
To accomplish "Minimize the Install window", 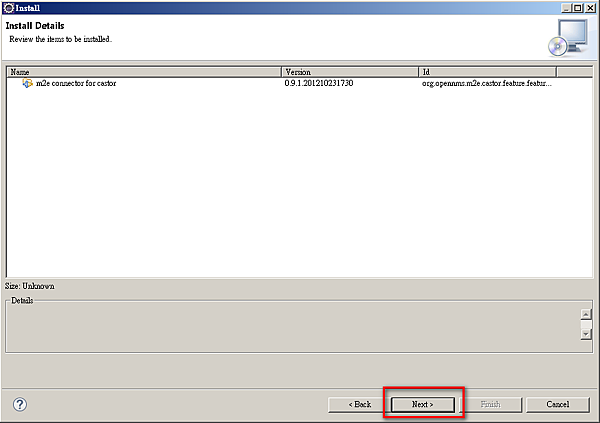I will point(567,8).
